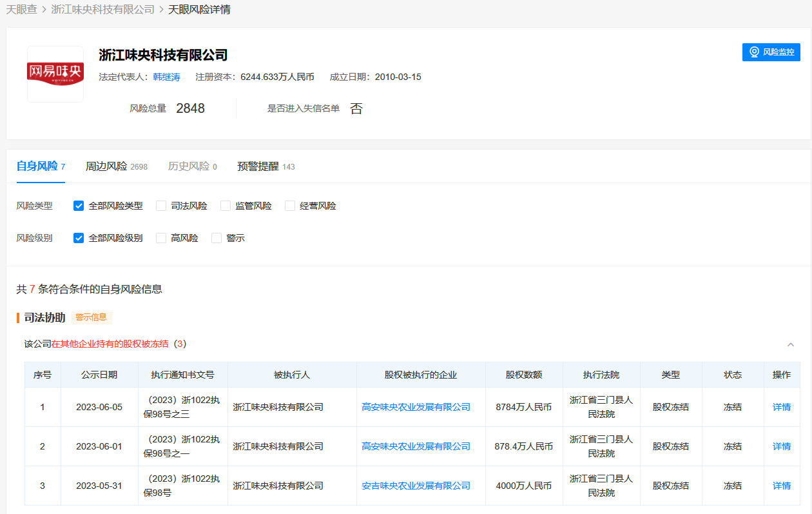Image resolution: width=812 pixels, height=514 pixels.
Task: Click the company title 浙江味央科技有限公司
Action: click(x=164, y=55)
